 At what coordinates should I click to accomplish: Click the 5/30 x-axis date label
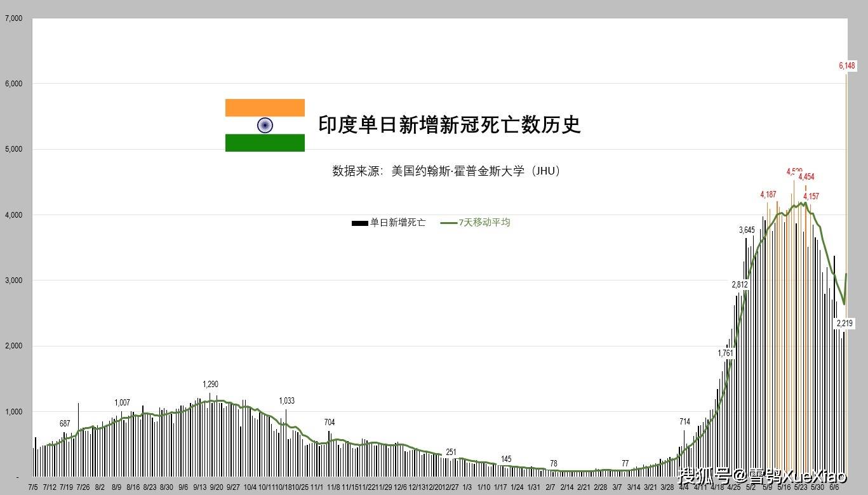(x=817, y=487)
